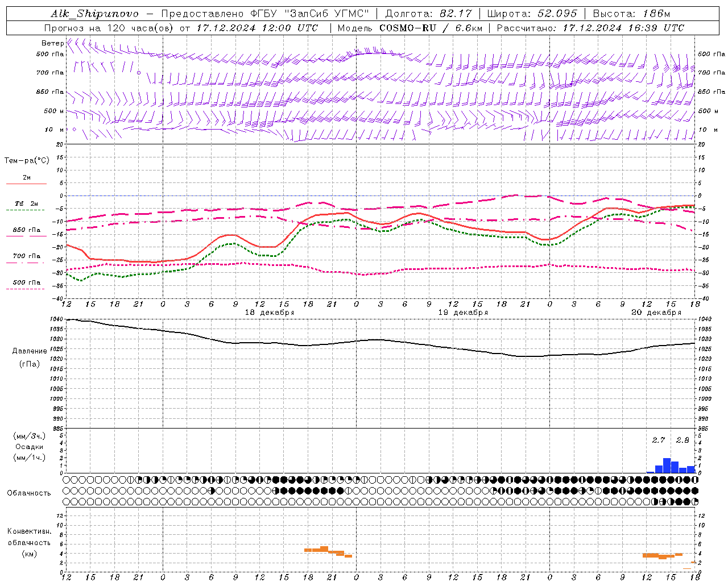Click the 'Ветер' wind panel label
Screen dimensions: 728x582
[53, 43]
